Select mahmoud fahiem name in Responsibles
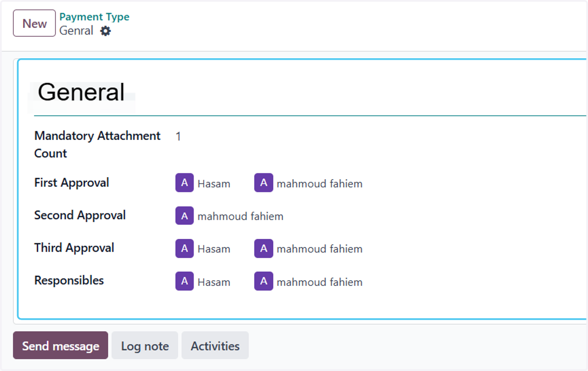The image size is (588, 371). (319, 282)
